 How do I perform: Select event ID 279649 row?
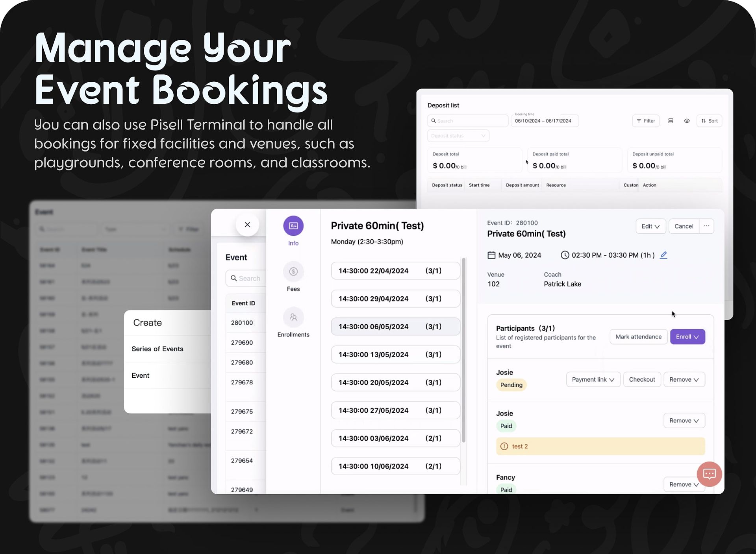tap(246, 488)
